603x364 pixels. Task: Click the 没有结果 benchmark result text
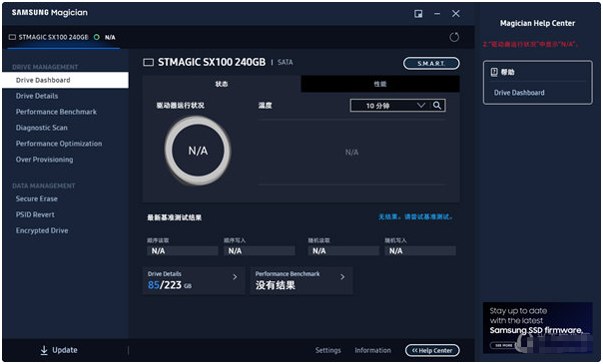[x=276, y=285]
